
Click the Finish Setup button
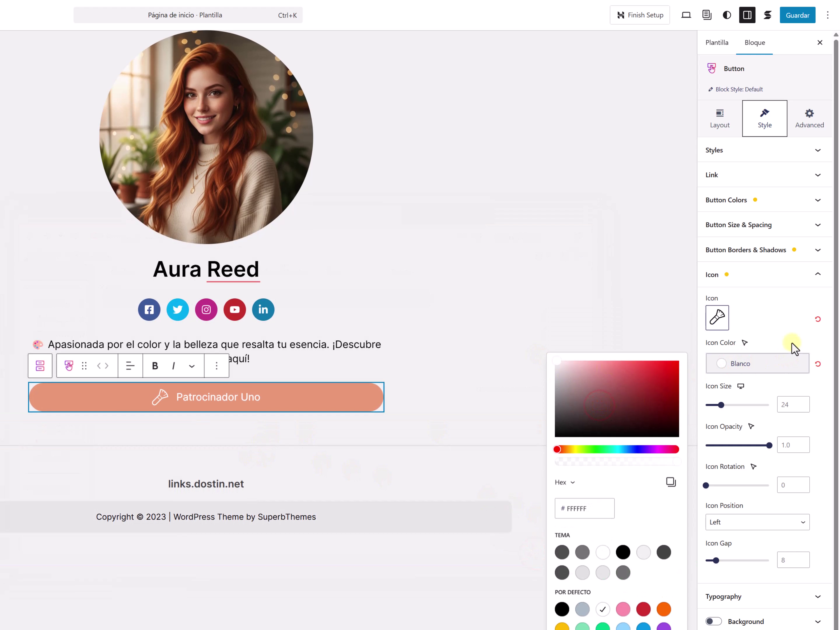pos(640,15)
